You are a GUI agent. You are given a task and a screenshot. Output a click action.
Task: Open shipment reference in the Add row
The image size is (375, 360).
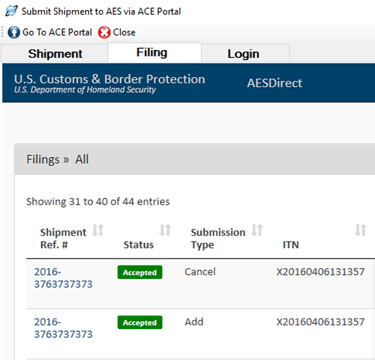(x=63, y=328)
